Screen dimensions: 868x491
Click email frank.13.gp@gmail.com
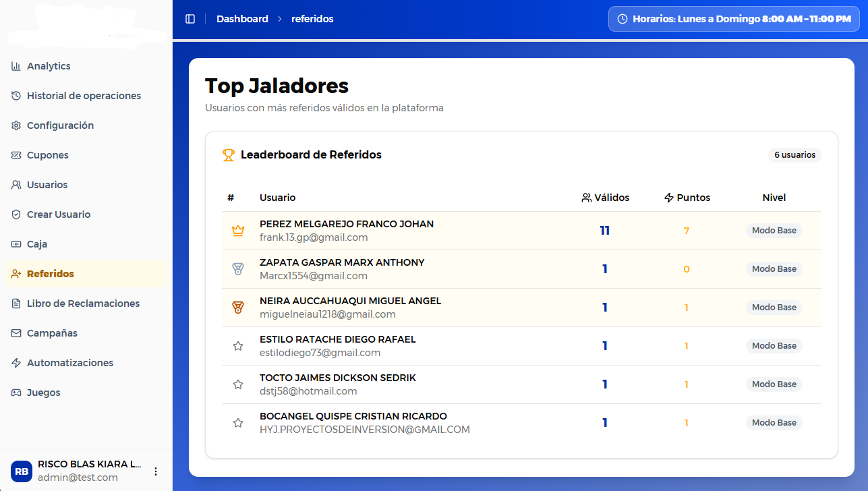point(314,237)
